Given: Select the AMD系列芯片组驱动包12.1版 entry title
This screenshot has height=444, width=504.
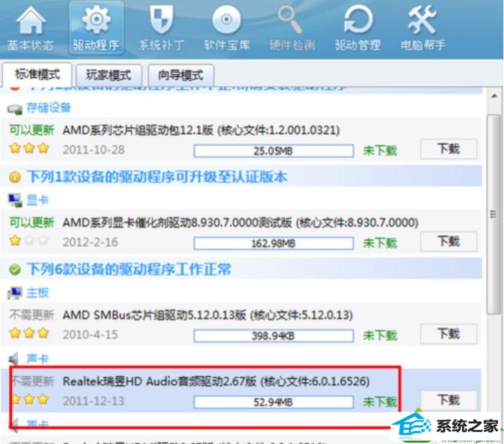Looking at the screenshot, I should click(201, 130).
